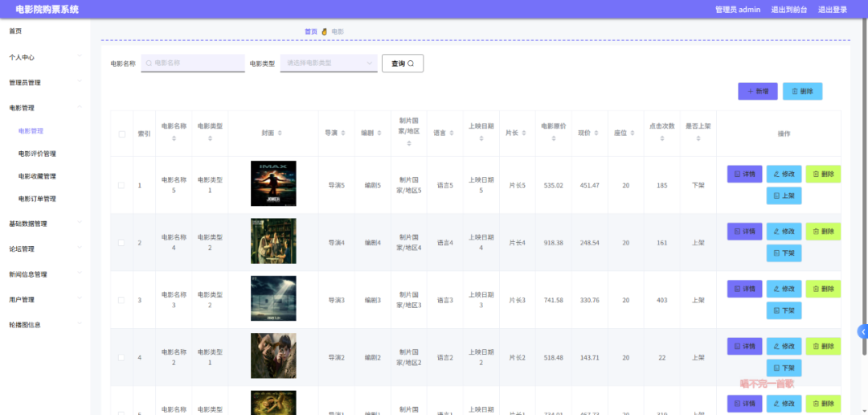Click 上架 for 电影名称5
Screen dimensions: 868x415
click(784, 195)
